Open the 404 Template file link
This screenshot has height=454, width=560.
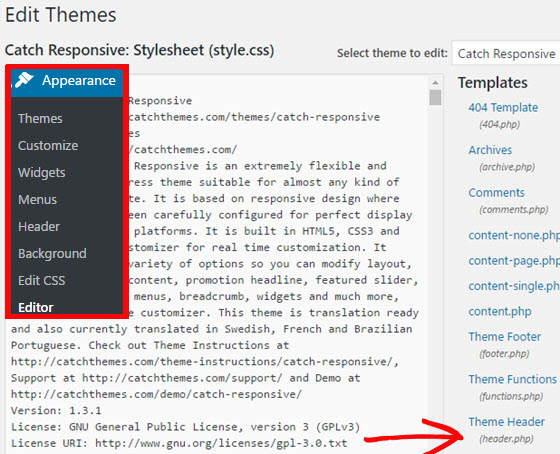point(503,108)
